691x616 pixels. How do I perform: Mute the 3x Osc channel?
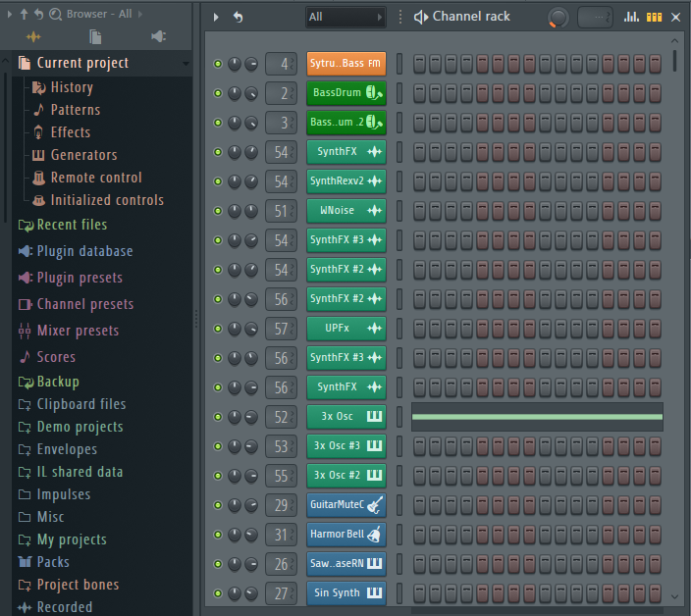click(x=218, y=417)
